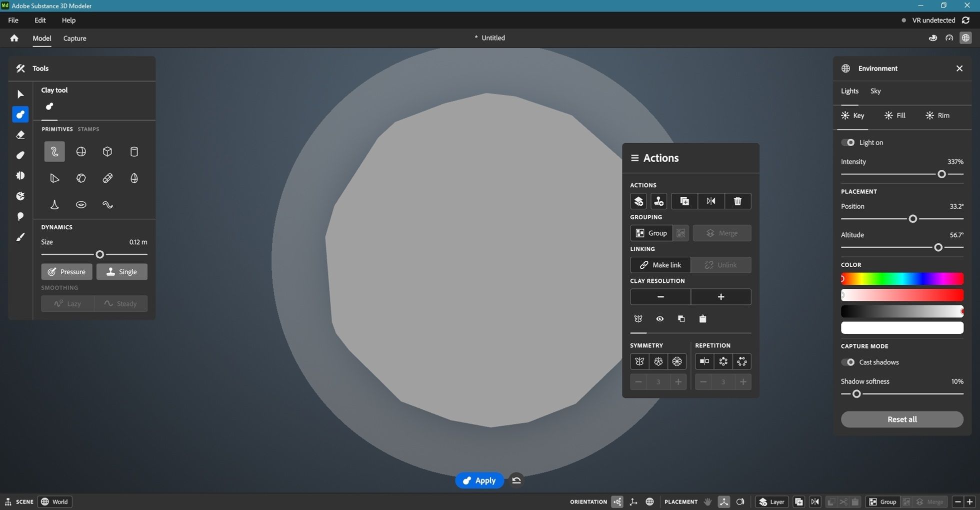Viewport: 980px width, 510px height.
Task: Open the Edit menu
Action: [40, 20]
